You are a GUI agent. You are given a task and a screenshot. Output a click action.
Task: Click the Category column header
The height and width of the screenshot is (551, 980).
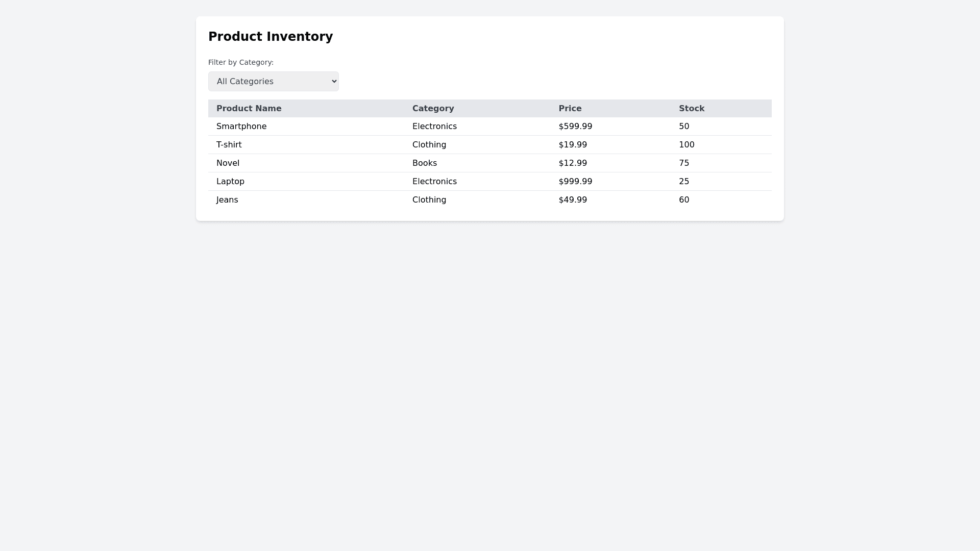pyautogui.click(x=433, y=109)
